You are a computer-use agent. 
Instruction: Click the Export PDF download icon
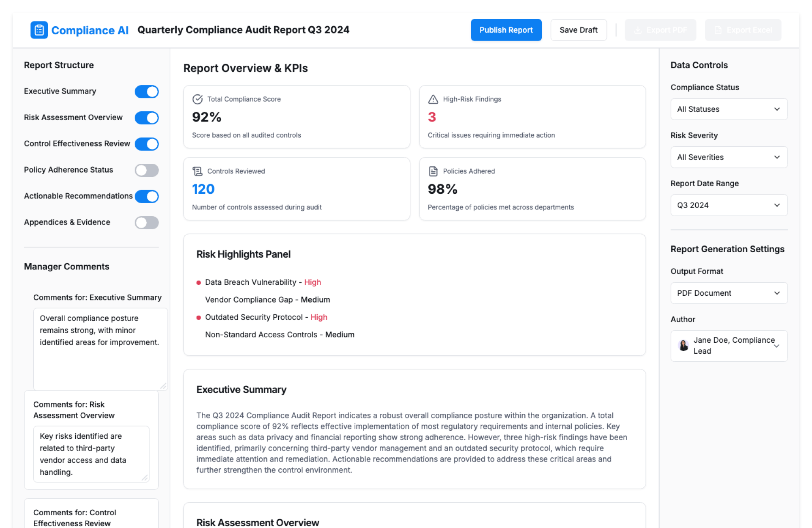[638, 30]
